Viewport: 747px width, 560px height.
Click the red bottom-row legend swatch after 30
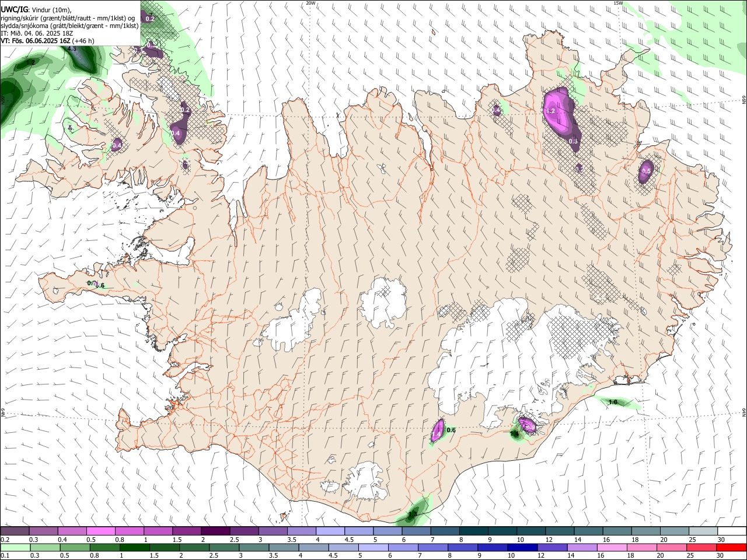click(731, 548)
